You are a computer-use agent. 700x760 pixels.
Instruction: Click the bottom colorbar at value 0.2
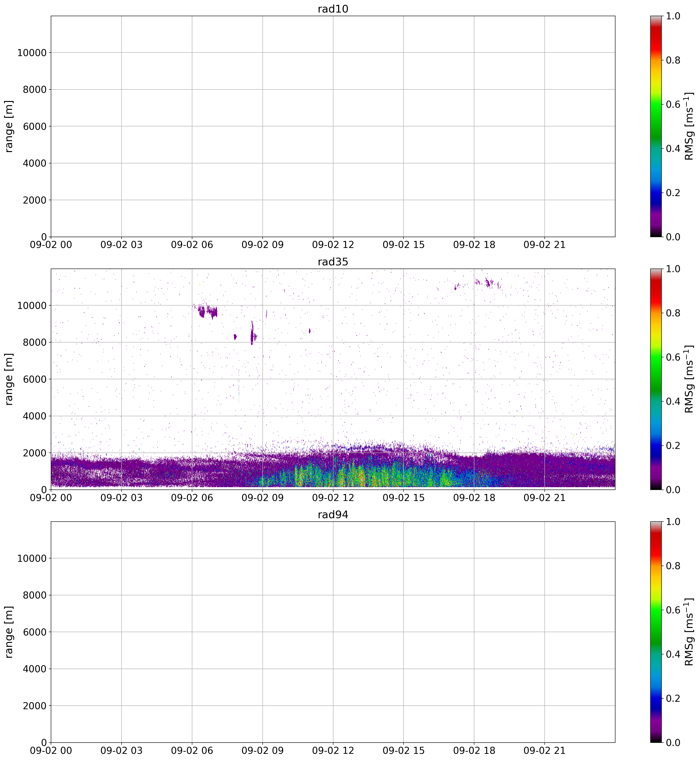(x=656, y=698)
